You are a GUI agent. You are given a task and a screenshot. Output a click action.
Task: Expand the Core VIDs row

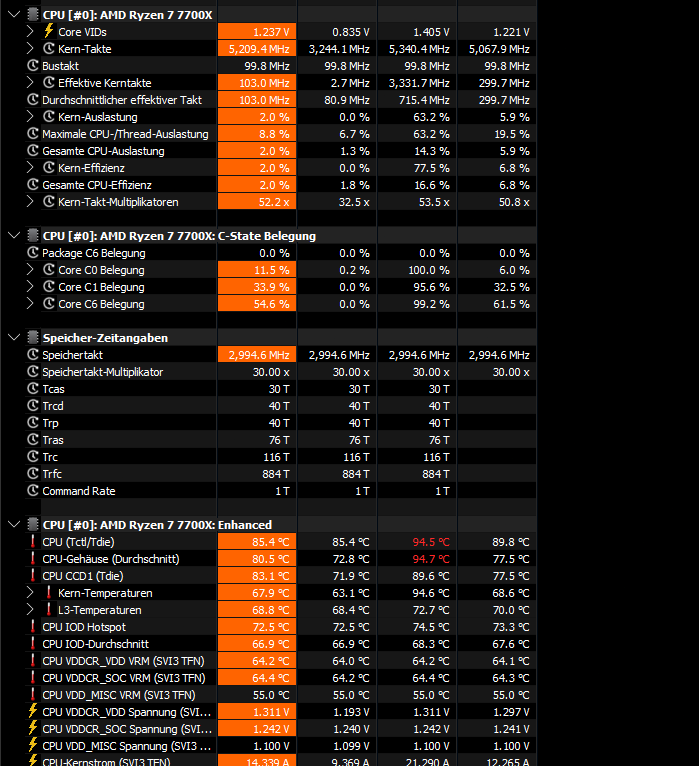(30, 32)
